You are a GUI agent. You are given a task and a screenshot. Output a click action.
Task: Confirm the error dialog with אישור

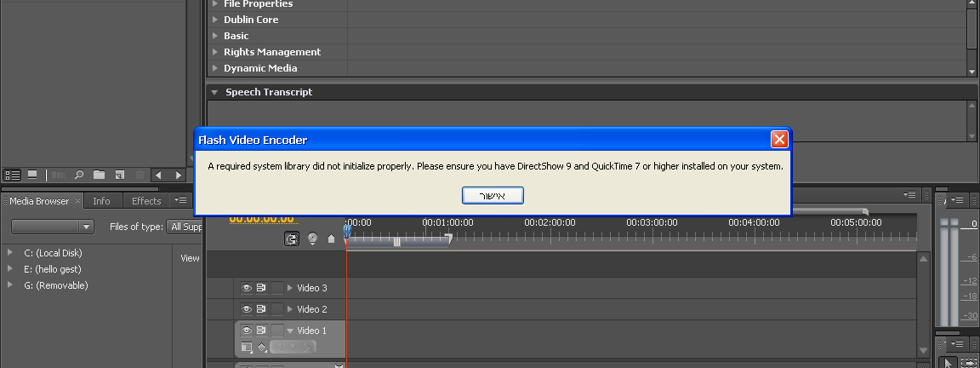[x=493, y=196]
